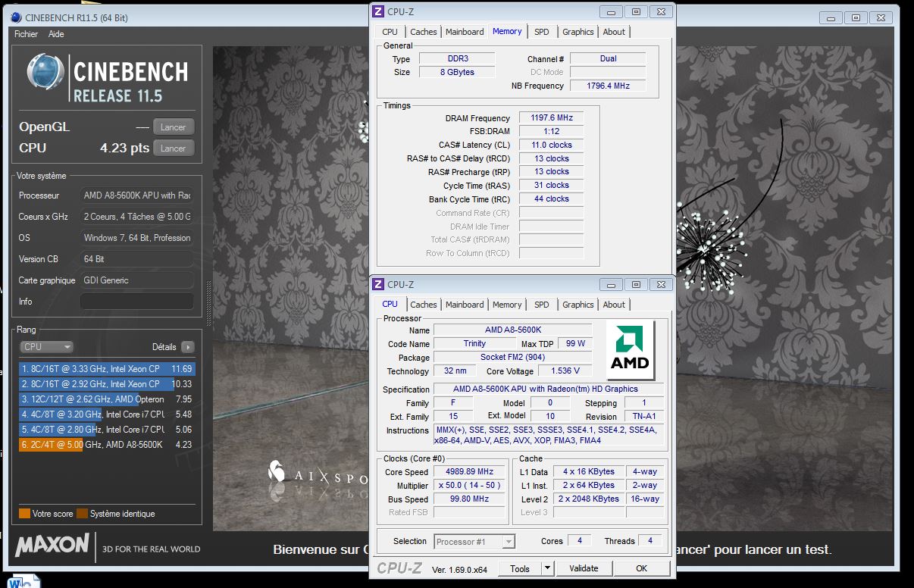Viewport: 914px width, 588px height.
Task: Open the Aide menu in Cinebench
Action: click(x=56, y=34)
